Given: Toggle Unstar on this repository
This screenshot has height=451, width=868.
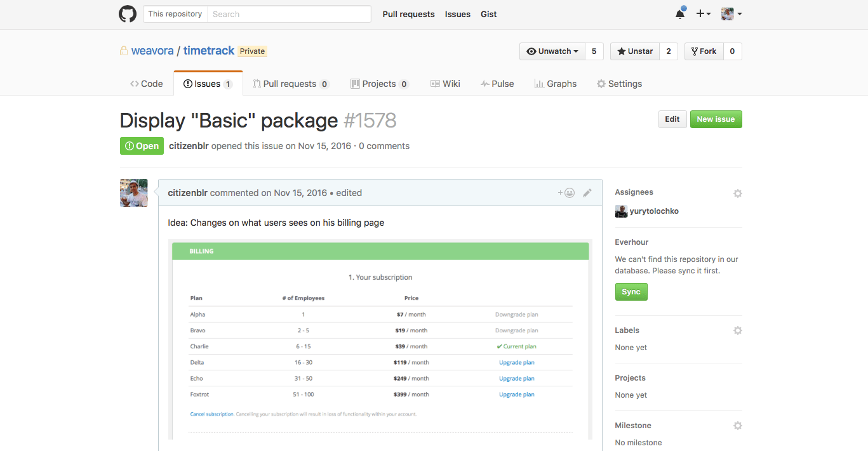Looking at the screenshot, I should 635,51.
